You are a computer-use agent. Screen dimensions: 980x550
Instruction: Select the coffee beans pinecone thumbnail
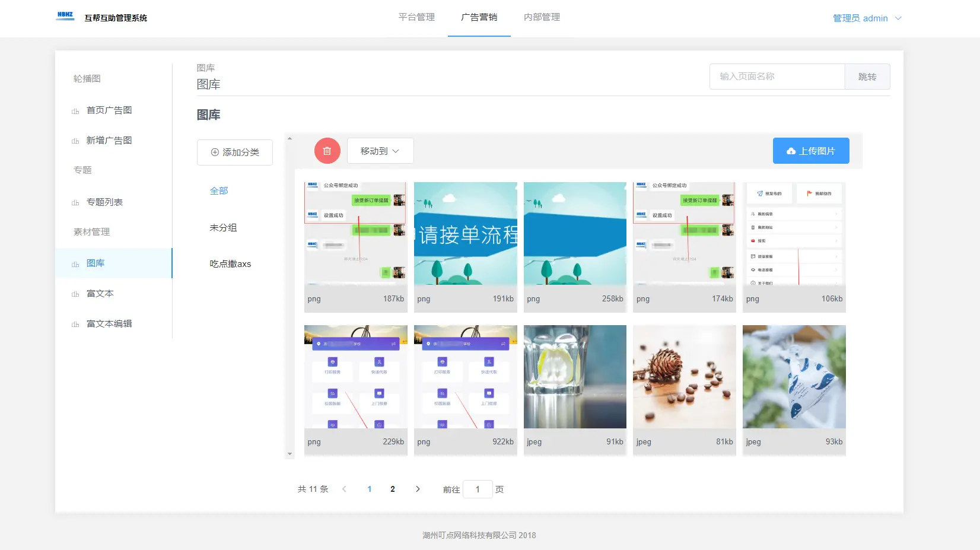pos(684,377)
